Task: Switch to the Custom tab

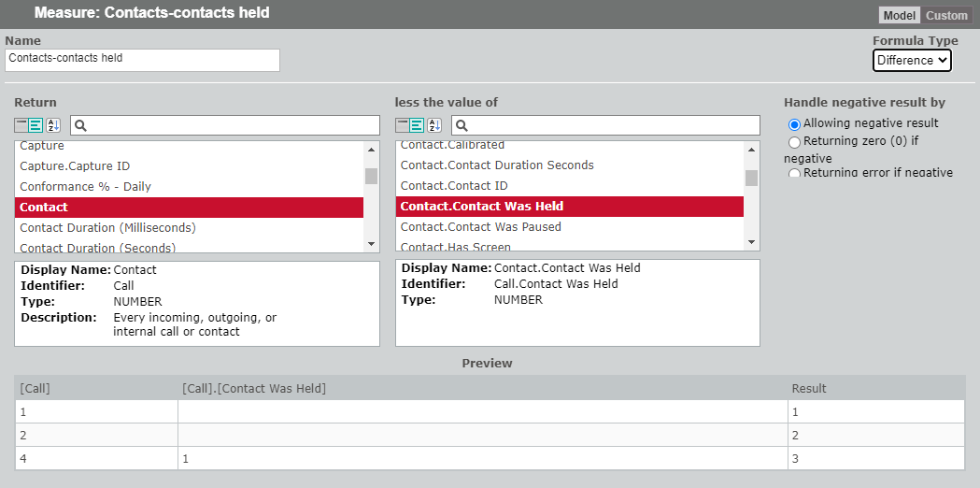Action: (x=946, y=15)
